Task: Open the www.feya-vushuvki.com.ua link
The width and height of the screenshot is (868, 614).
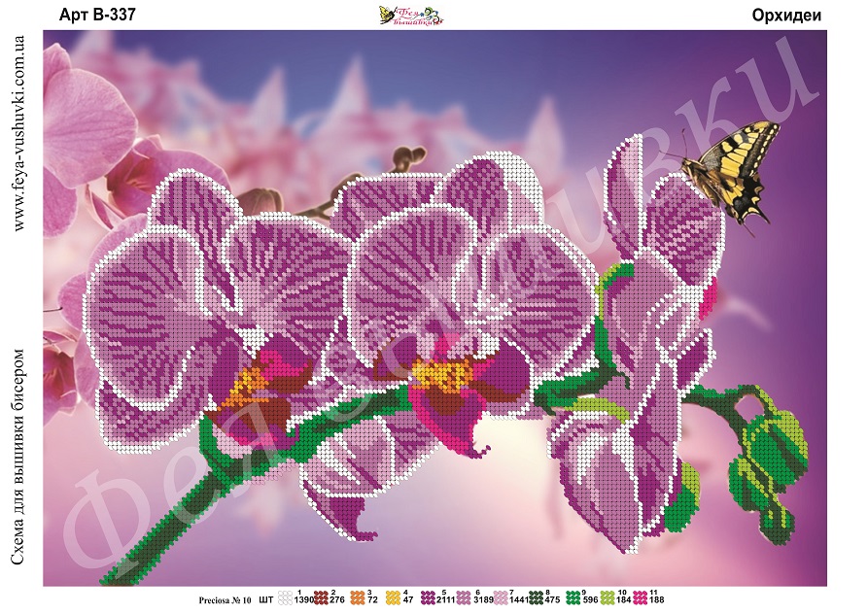Action: tap(18, 133)
